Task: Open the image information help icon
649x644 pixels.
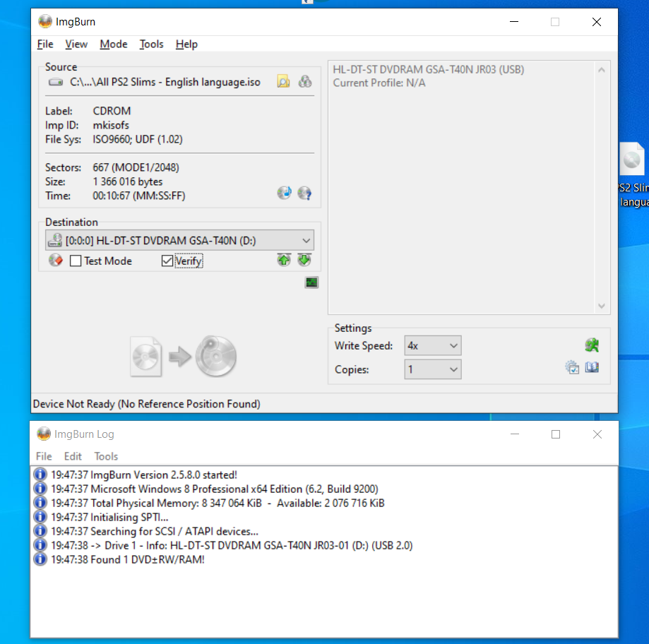Action: (304, 193)
